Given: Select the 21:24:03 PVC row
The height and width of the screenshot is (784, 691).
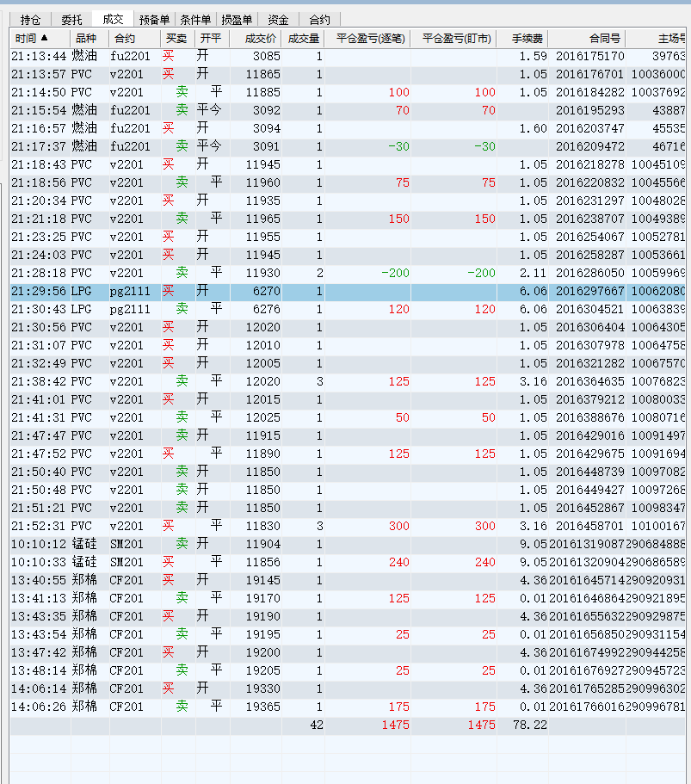Looking at the screenshot, I should click(348, 255).
